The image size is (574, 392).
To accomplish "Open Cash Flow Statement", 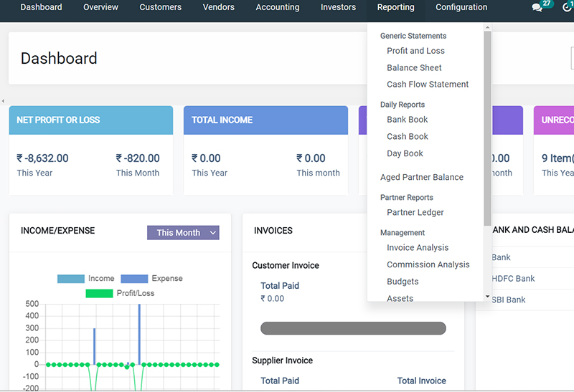I will (428, 85).
